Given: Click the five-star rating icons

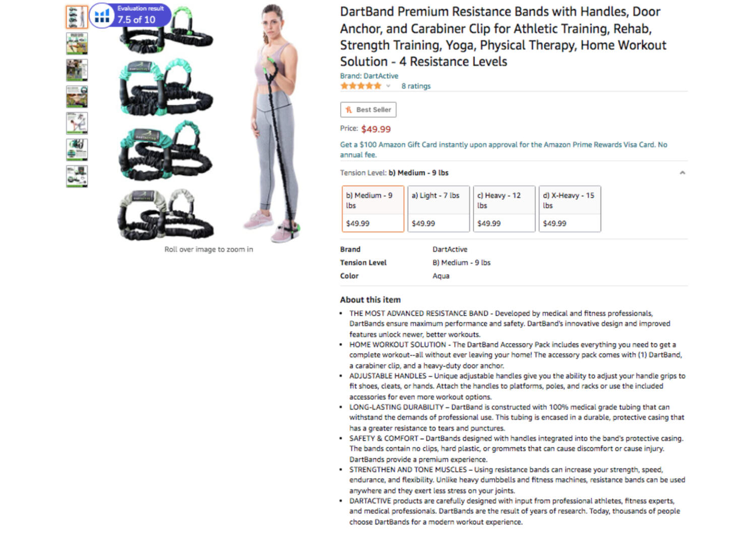Looking at the screenshot, I should pyautogui.click(x=361, y=86).
